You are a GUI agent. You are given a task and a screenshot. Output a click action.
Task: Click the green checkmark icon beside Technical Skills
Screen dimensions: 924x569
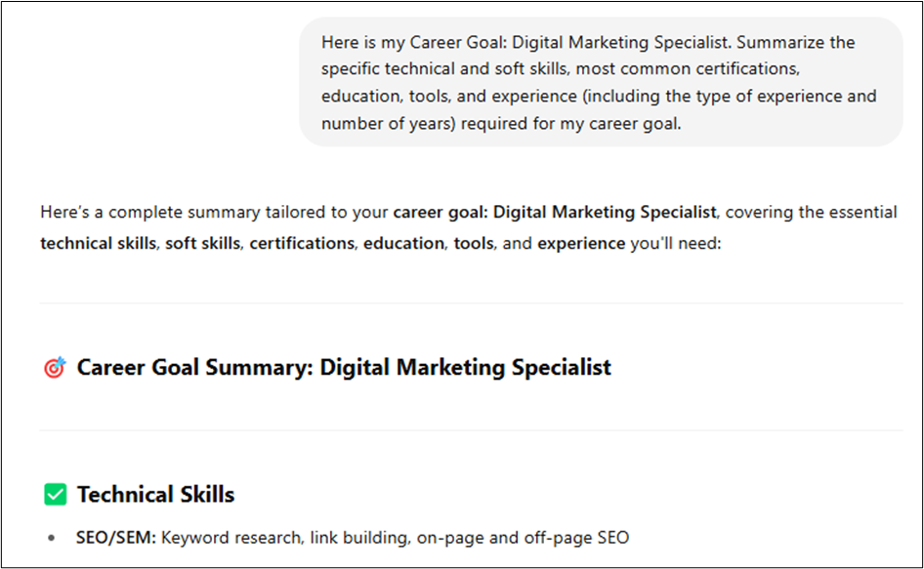tap(56, 494)
